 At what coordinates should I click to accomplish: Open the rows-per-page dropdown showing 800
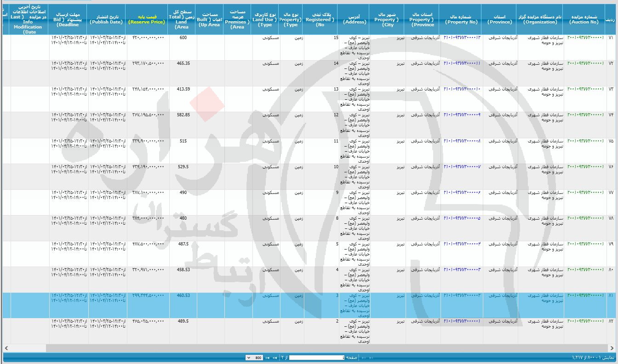point(254,358)
